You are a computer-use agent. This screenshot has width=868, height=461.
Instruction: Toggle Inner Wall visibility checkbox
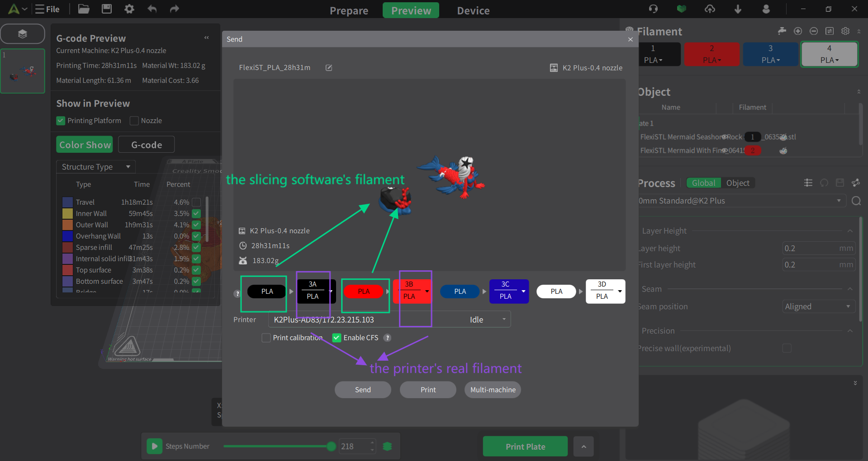(196, 213)
